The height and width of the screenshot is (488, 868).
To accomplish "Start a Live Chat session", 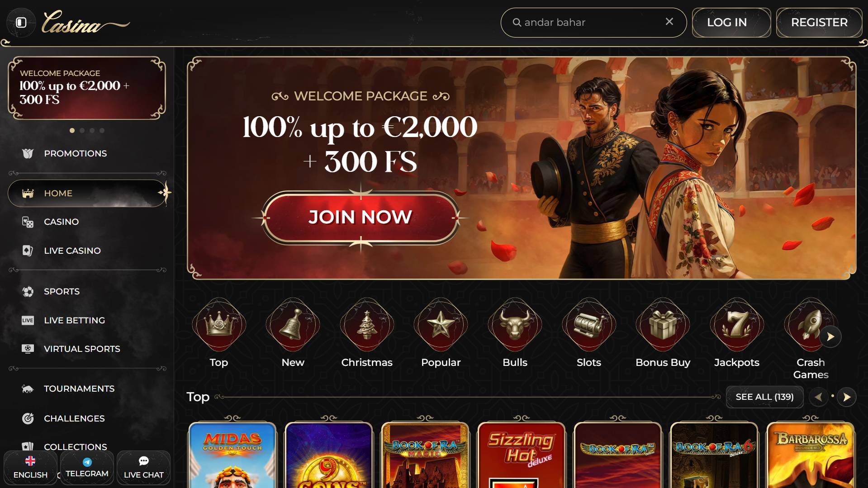I will [x=143, y=468].
